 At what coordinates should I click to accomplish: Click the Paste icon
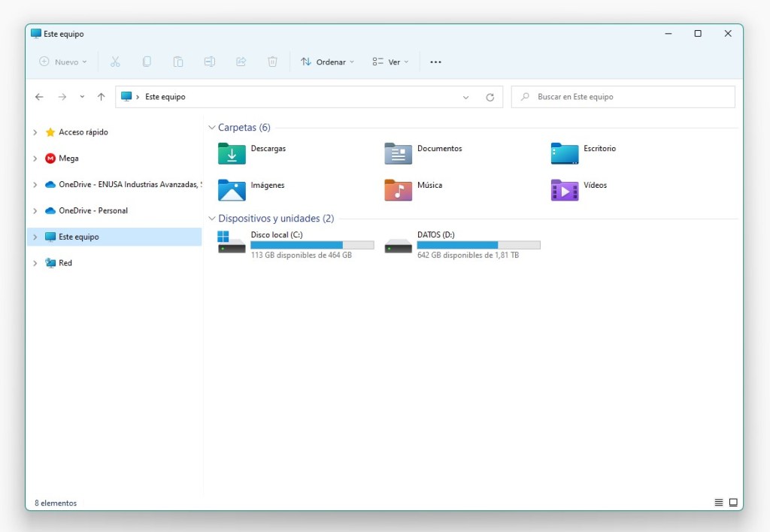178,62
